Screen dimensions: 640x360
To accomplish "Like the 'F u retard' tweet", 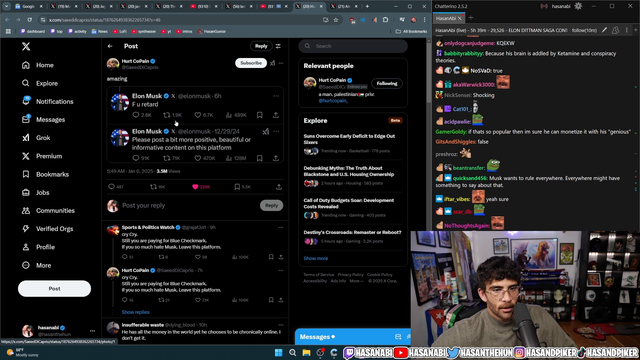I will pos(204,115).
